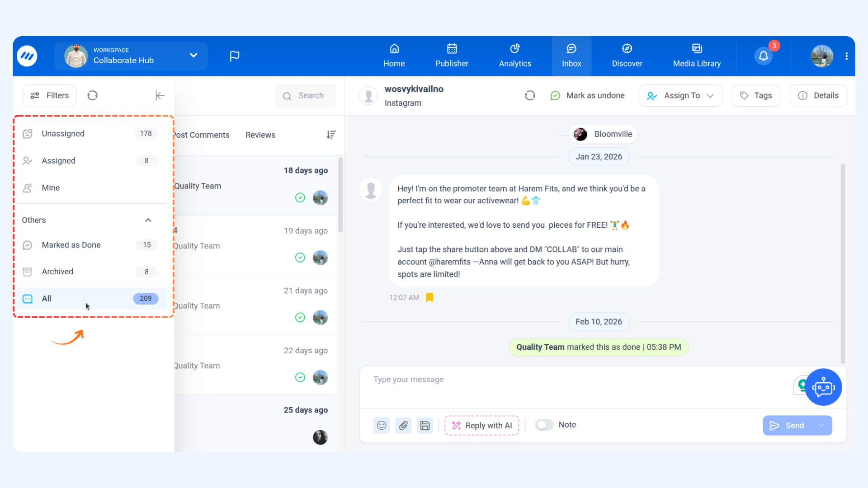Open the emoji picker in composer
The height and width of the screenshot is (488, 868).
point(382,425)
